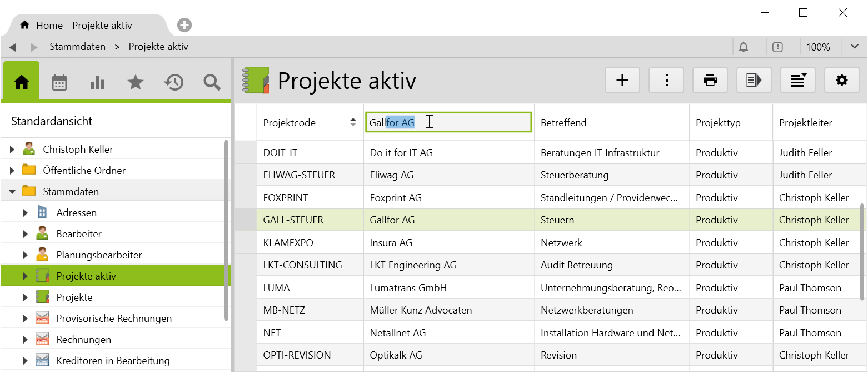Open the sidebar search magnifier icon

click(212, 82)
